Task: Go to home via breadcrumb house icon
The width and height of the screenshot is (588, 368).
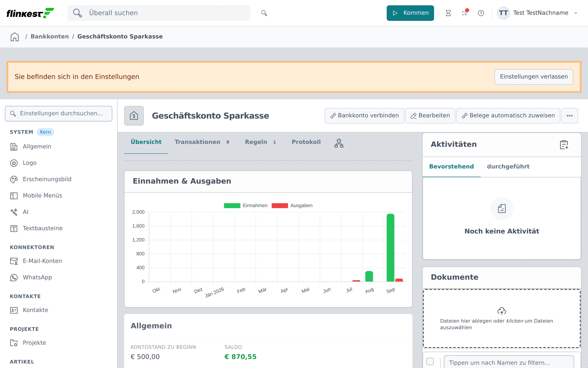Action: point(14,37)
